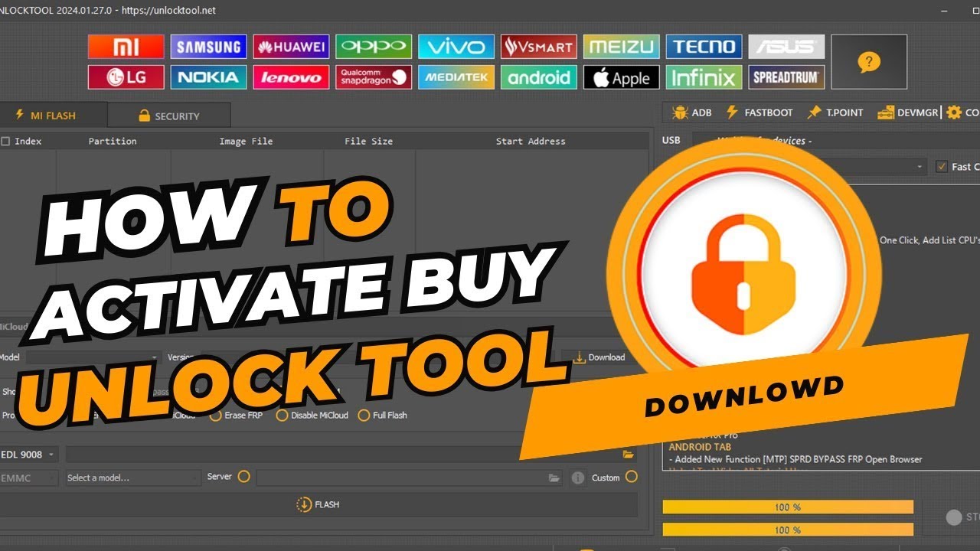Select the OPPO brand icon

click(374, 47)
